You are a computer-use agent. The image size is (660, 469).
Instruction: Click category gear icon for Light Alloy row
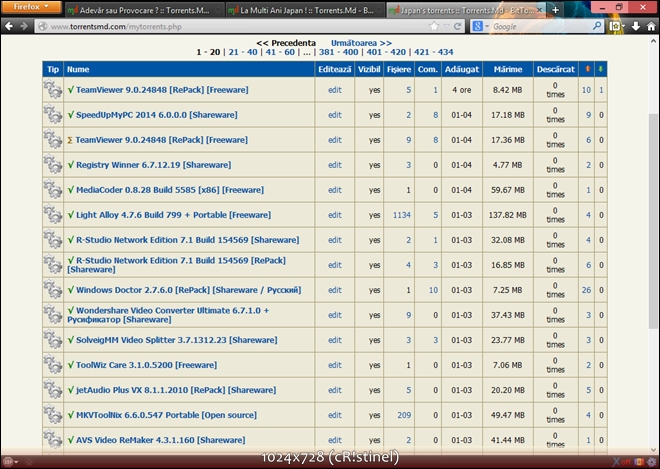click(53, 215)
